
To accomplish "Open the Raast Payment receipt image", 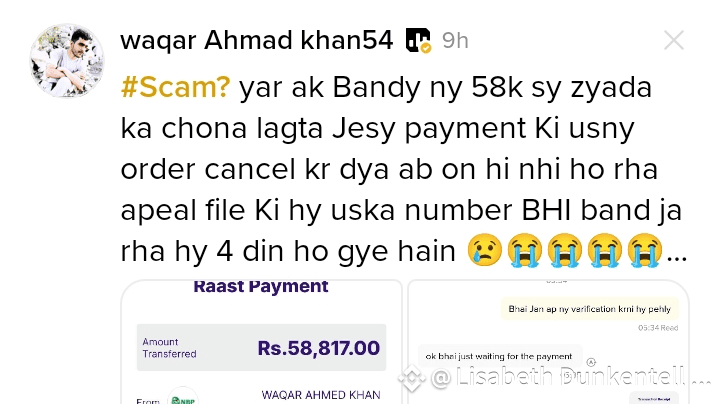I will click(x=261, y=342).
